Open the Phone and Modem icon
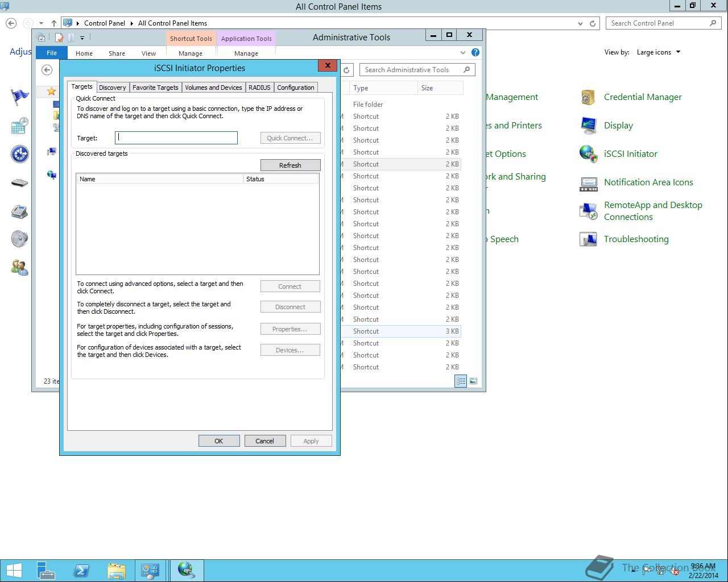The width and height of the screenshot is (728, 582). tap(19, 211)
